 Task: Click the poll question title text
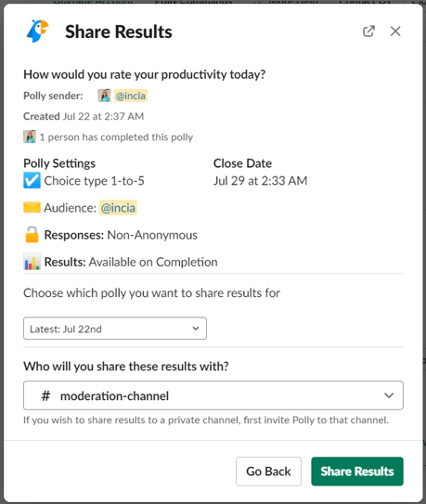(x=145, y=74)
